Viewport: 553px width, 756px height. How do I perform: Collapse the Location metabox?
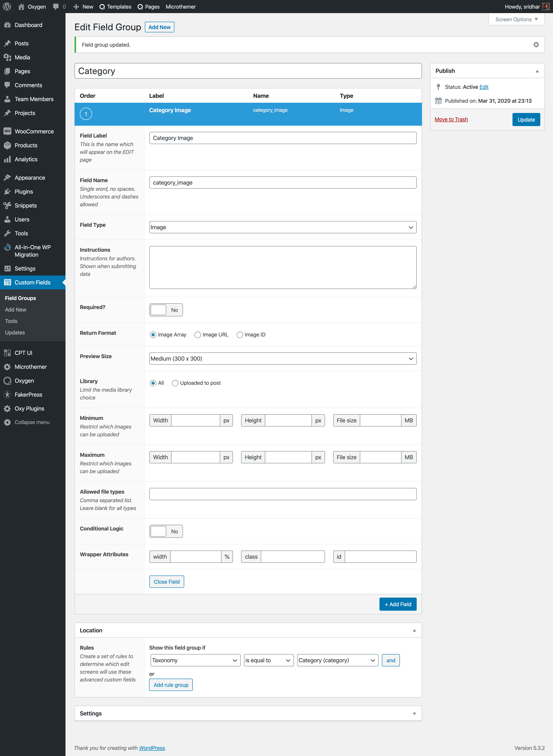coord(414,631)
